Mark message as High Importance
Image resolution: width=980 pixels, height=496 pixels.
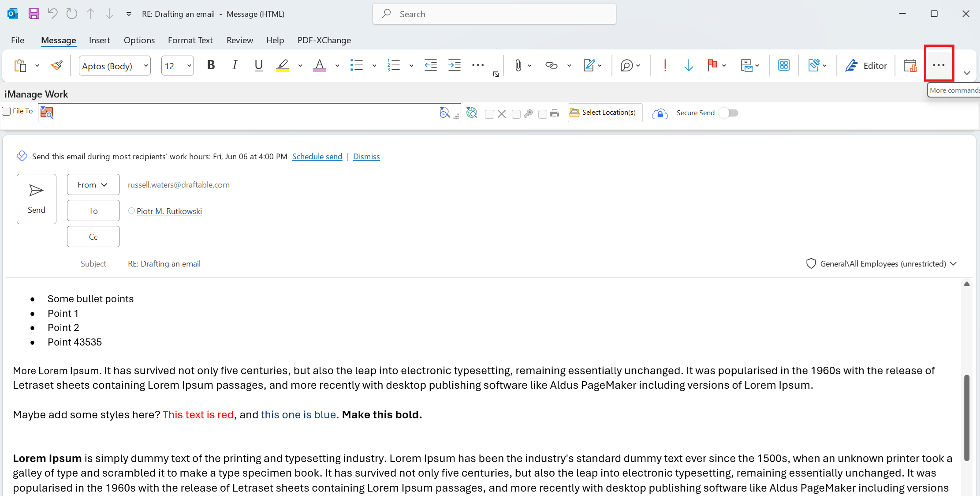[x=665, y=66]
